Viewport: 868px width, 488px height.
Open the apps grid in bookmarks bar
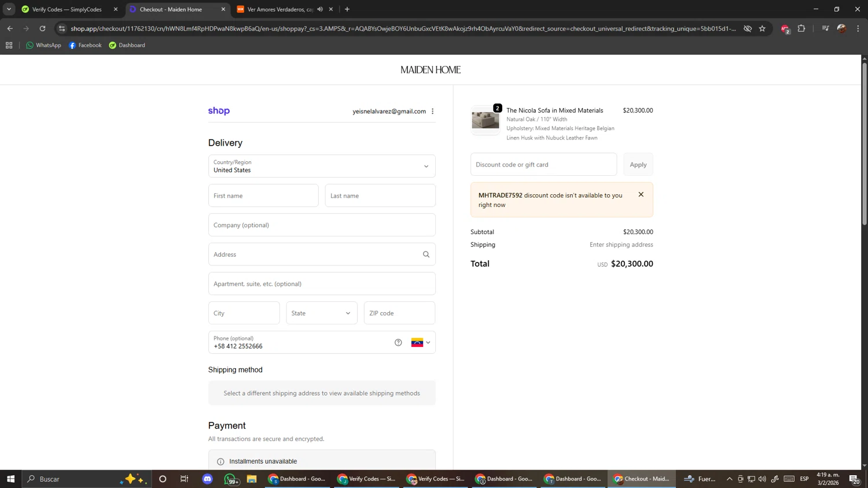point(9,45)
